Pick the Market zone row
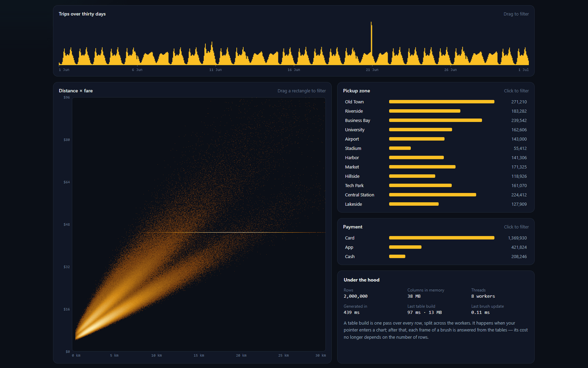588x368 pixels. click(436, 167)
